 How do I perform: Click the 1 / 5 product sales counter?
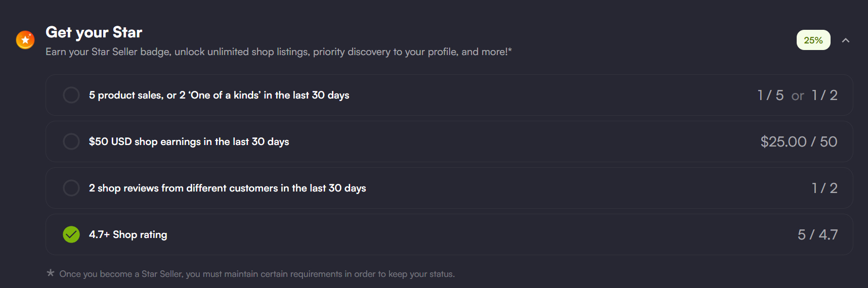(770, 95)
